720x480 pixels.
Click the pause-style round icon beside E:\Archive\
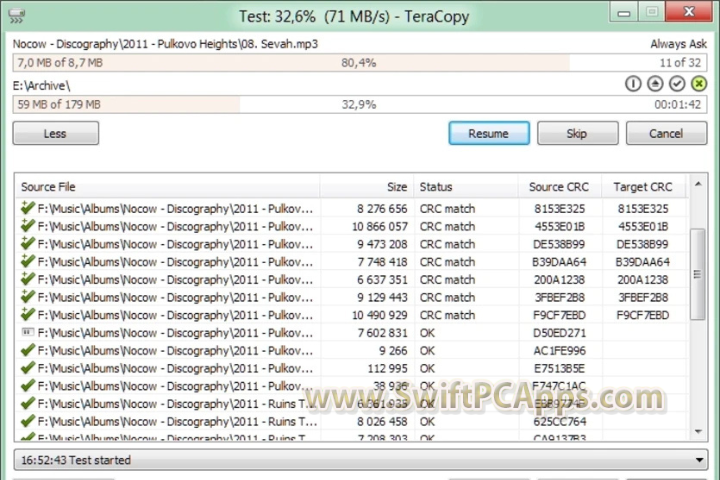pyautogui.click(x=633, y=84)
